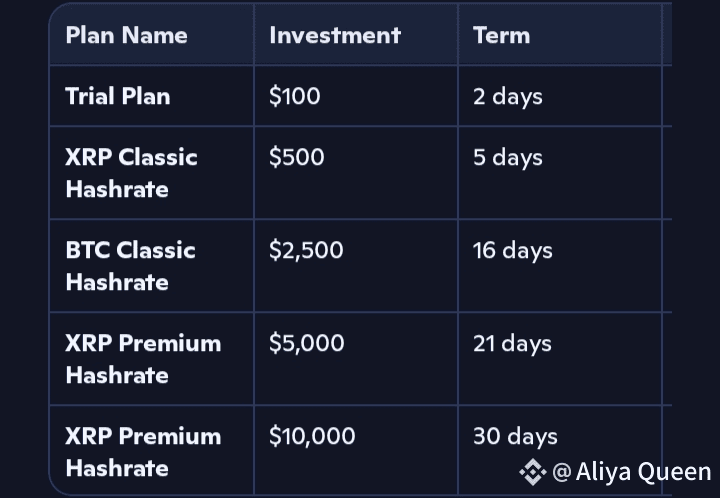Click the Binance logo icon in watermark
The width and height of the screenshot is (720, 498).
(533, 472)
